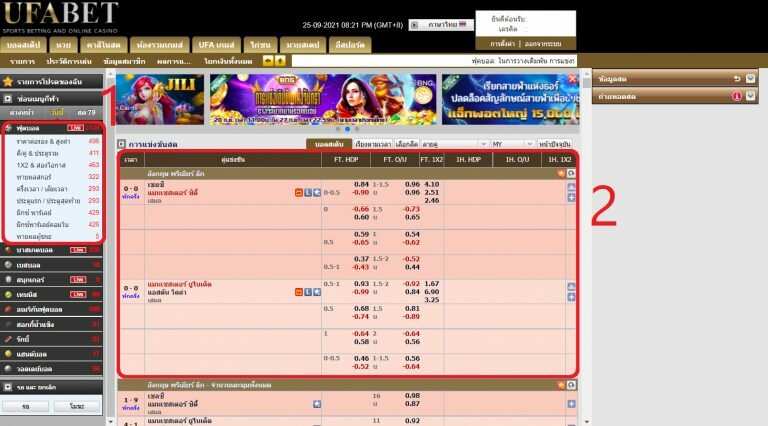Click the โมฆะ button at the sidebar bottom
Image resolution: width=768 pixels, height=426 pixels.
[77, 406]
